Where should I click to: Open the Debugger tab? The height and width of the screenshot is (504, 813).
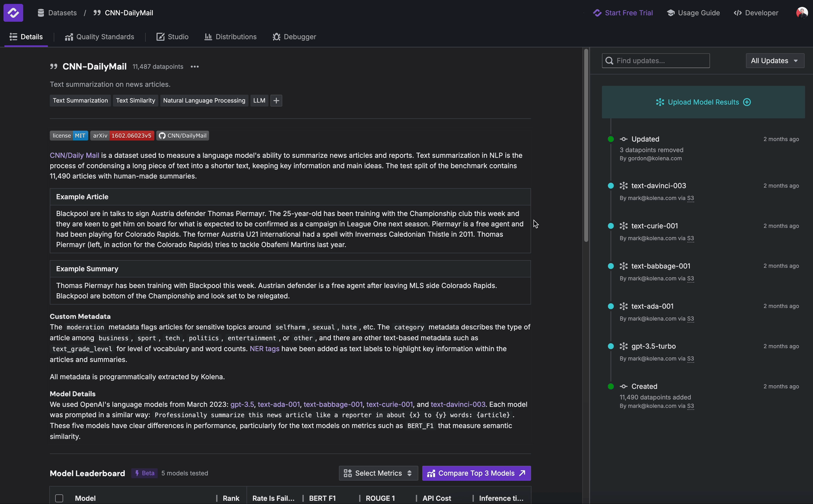point(294,37)
